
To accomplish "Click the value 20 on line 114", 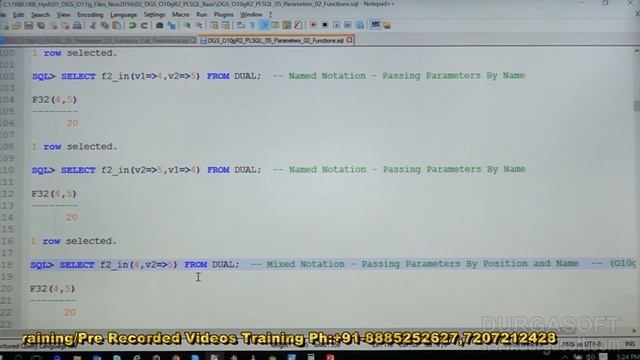I will click(71, 218).
